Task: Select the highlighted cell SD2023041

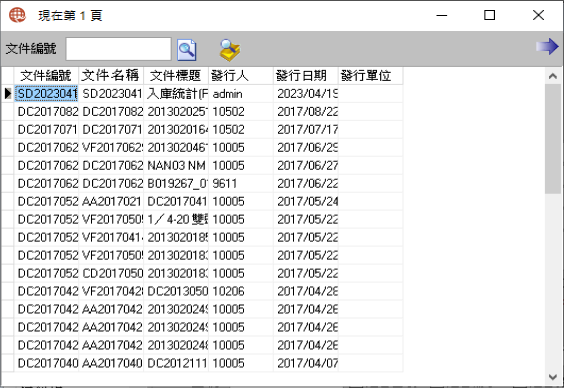Action: (46, 94)
